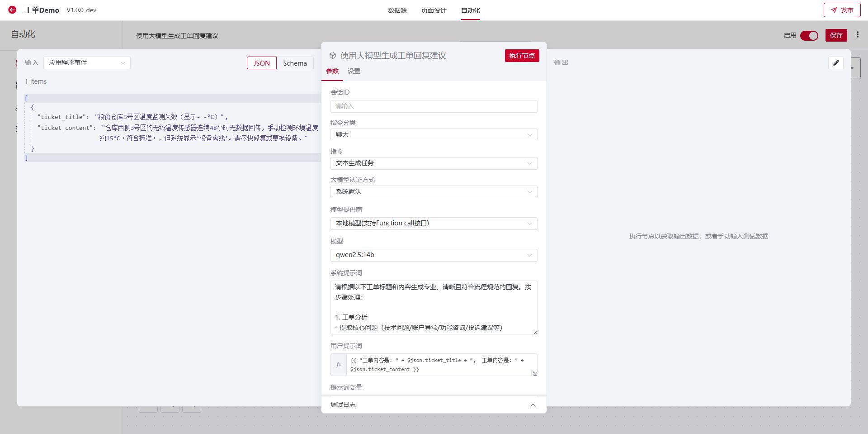868x434 pixels.
Task: Switch to the 设置 tab
Action: [354, 71]
